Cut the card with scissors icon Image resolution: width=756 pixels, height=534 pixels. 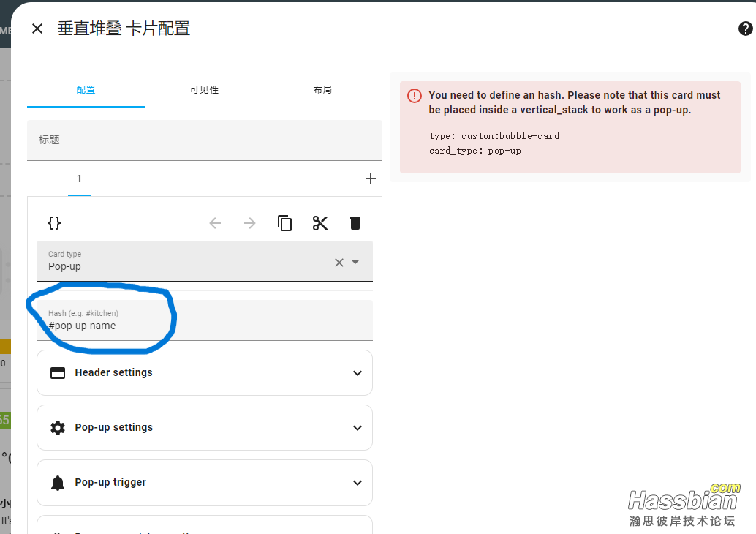coord(320,223)
